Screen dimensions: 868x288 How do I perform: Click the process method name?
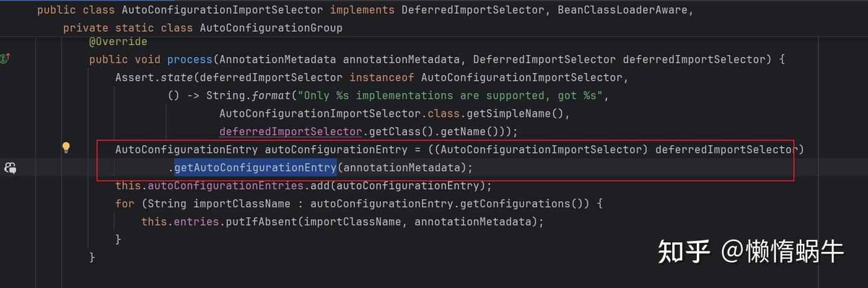coord(189,59)
